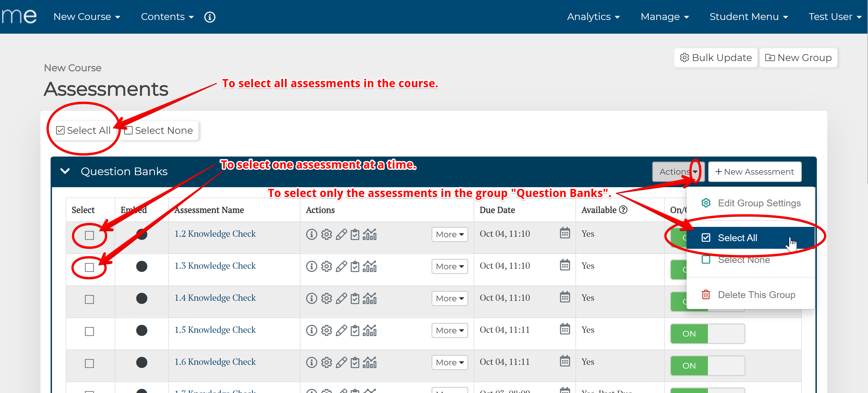Click the New Assessment button
Viewport: 868px width, 393px height.
click(x=754, y=172)
